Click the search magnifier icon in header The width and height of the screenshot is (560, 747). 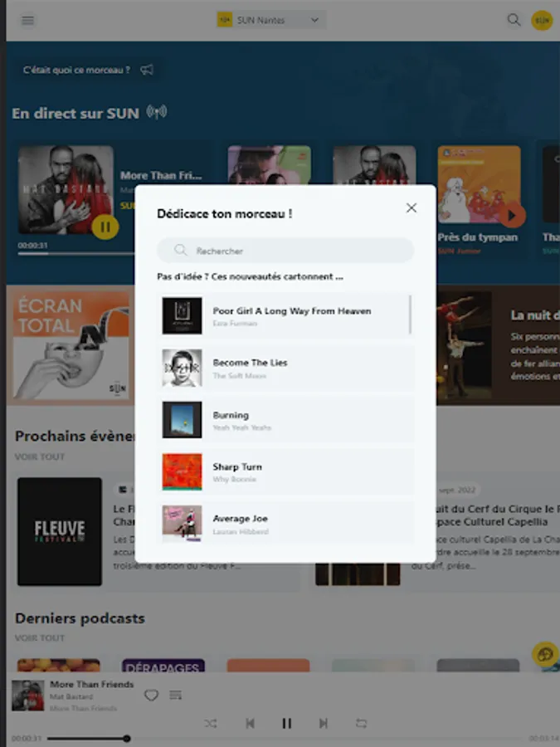[x=514, y=20]
